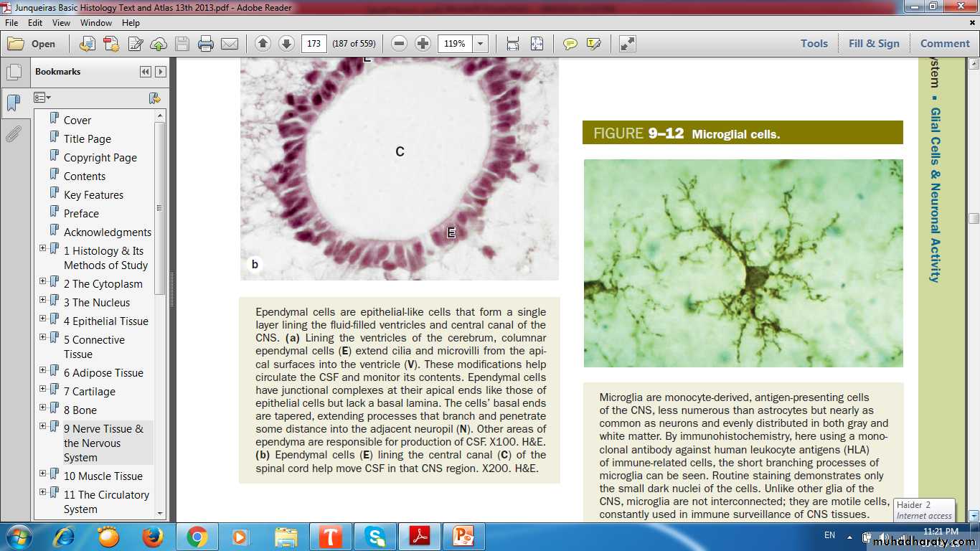Toggle the Bookmarks panel ribbon icon
980x551 pixels.
click(13, 103)
